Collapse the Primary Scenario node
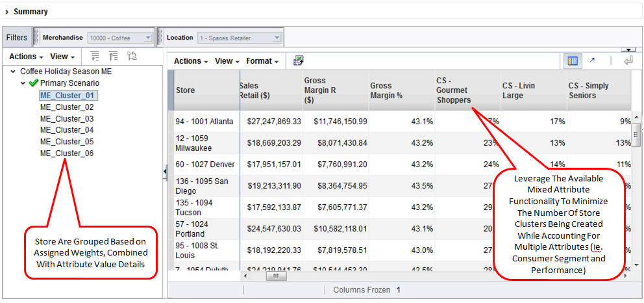 pos(23,83)
